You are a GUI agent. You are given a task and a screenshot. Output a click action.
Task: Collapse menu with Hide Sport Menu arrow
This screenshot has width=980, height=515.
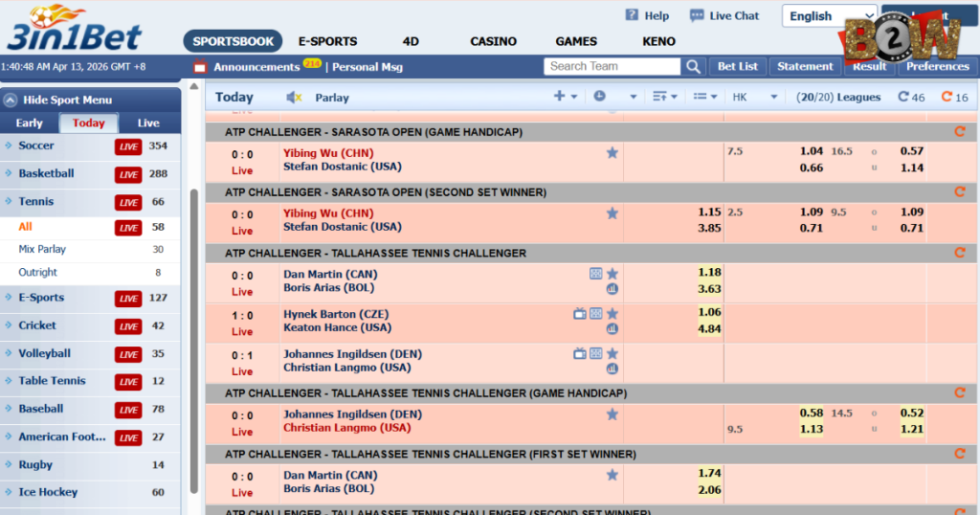pyautogui.click(x=10, y=100)
